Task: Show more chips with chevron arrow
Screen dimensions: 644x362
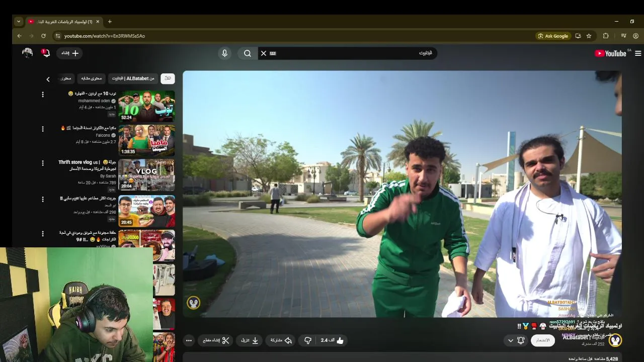Action: pyautogui.click(x=48, y=79)
